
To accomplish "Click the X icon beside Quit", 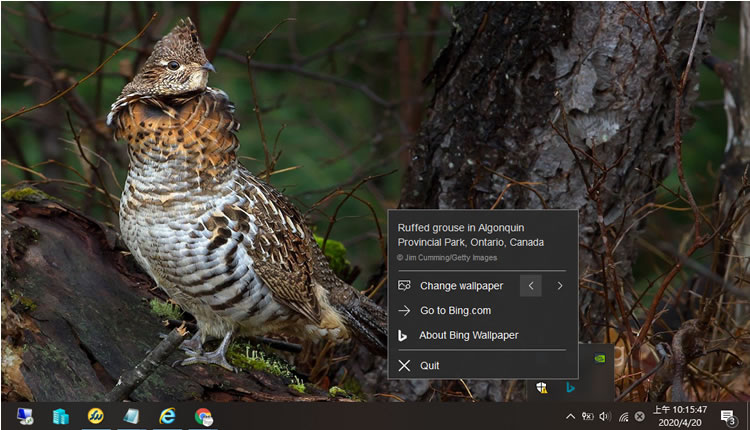I will 404,366.
